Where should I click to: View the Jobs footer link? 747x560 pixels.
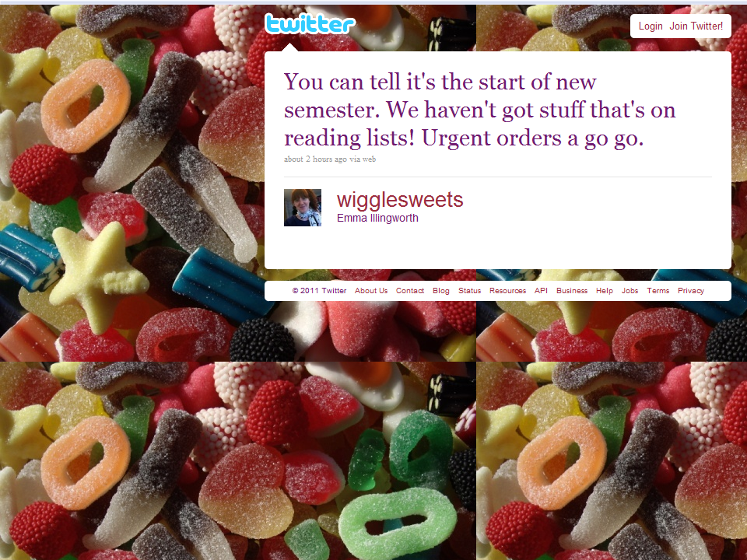[630, 290]
